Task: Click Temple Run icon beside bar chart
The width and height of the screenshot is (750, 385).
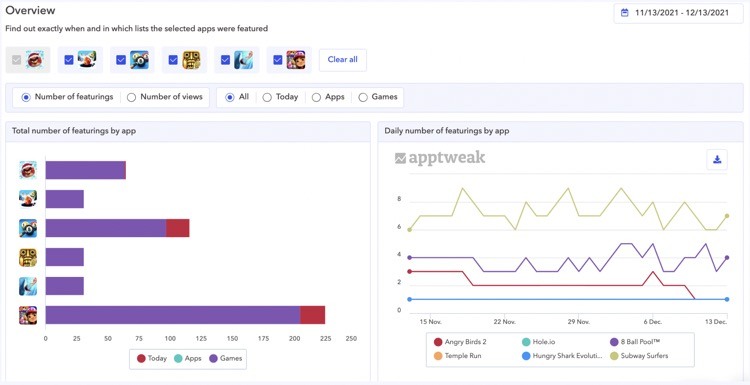Action: (28, 257)
